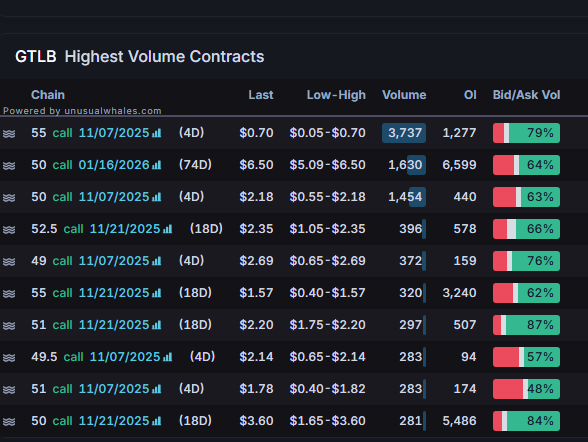588x442 pixels.
Task: Sort by Last column header
Action: [261, 95]
